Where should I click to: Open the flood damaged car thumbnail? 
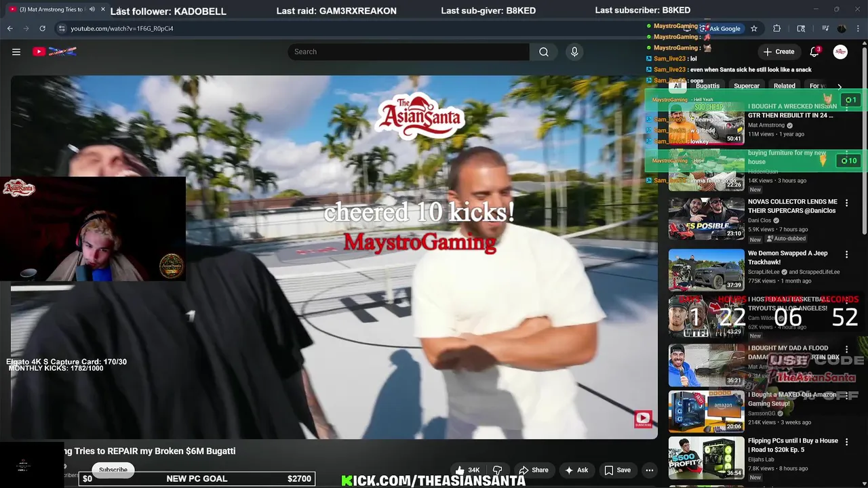pyautogui.click(x=706, y=365)
